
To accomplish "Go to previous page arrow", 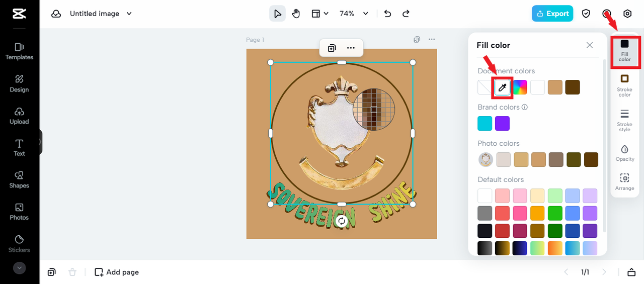I will click(566, 272).
